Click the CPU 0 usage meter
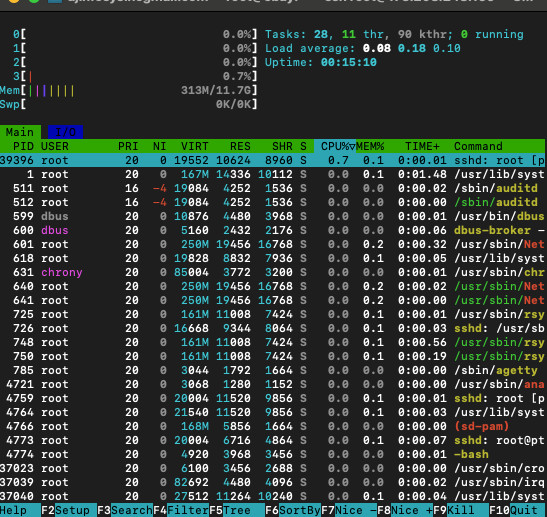Screen dimensions: 547x517 point(135,34)
